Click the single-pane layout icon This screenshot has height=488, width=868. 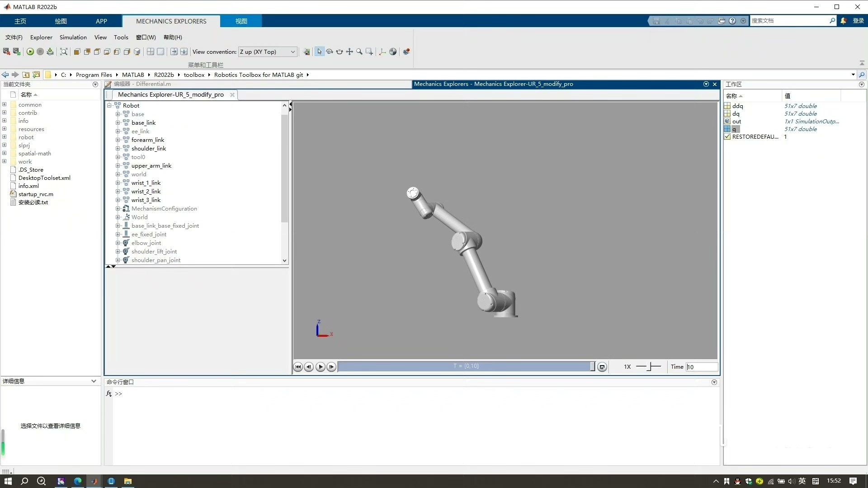pos(160,52)
